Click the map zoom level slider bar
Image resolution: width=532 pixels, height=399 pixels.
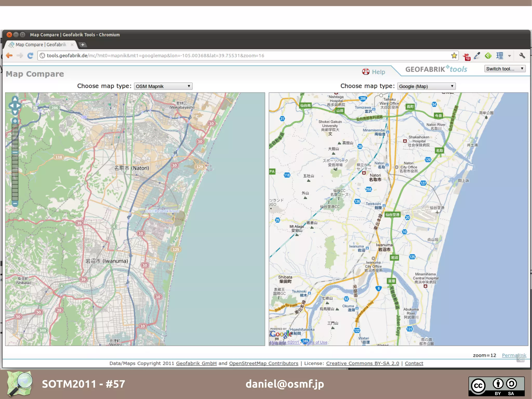[15, 172]
